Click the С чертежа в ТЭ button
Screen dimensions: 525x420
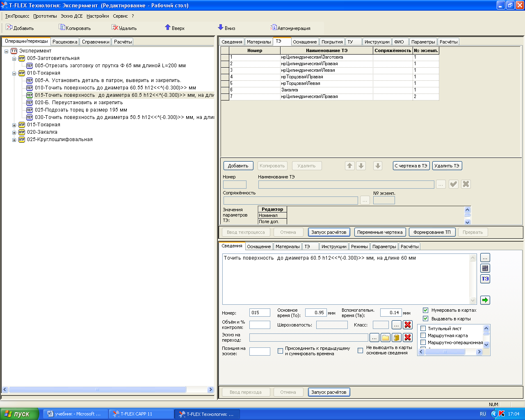(411, 166)
